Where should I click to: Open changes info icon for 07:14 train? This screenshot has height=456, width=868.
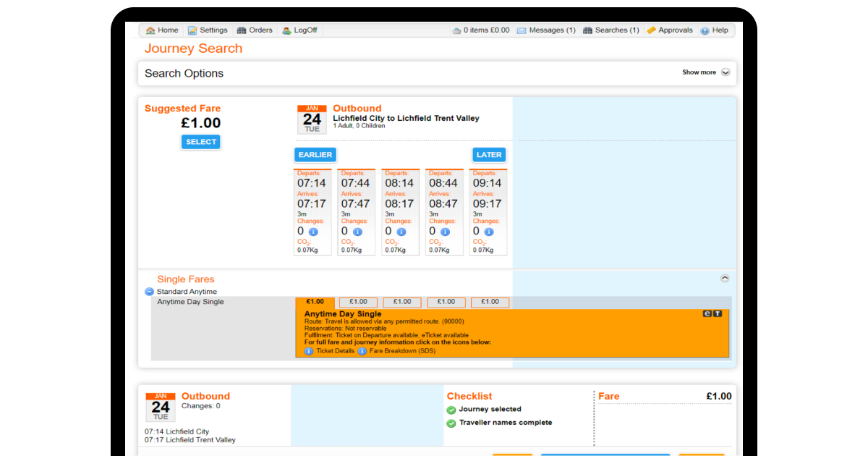(313, 232)
